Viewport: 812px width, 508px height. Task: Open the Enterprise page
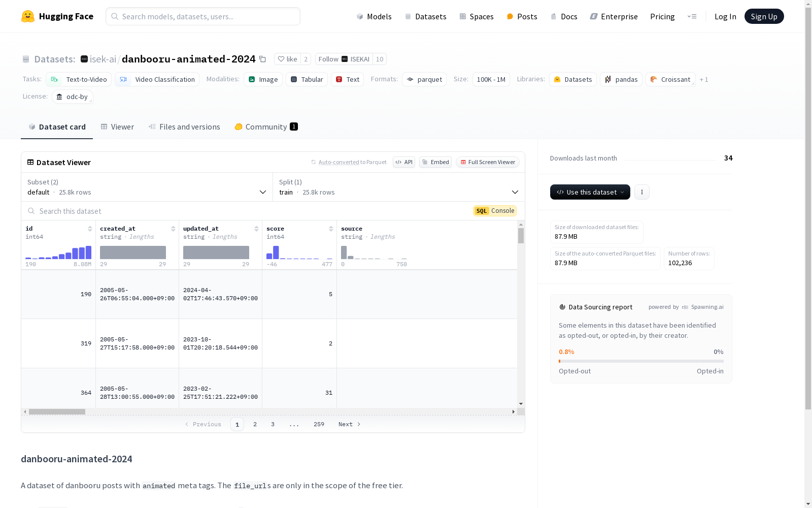tap(614, 16)
